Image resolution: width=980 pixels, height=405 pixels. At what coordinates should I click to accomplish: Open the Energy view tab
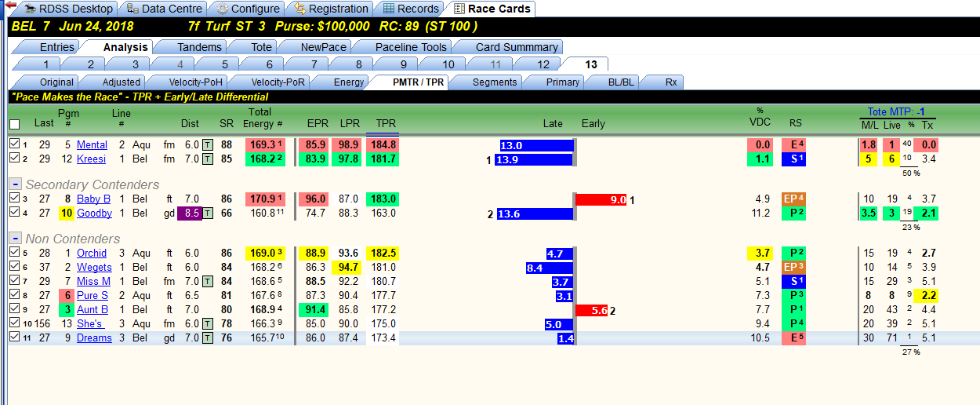click(x=348, y=82)
